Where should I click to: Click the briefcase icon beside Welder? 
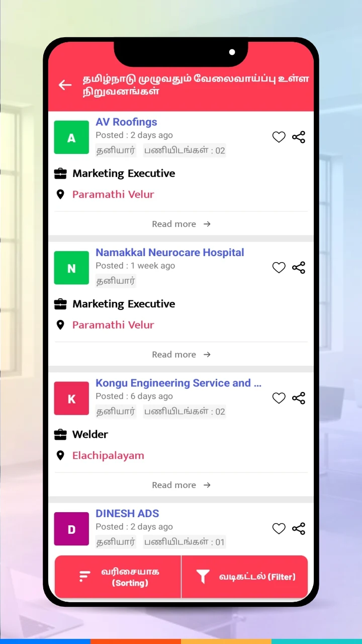coord(60,434)
